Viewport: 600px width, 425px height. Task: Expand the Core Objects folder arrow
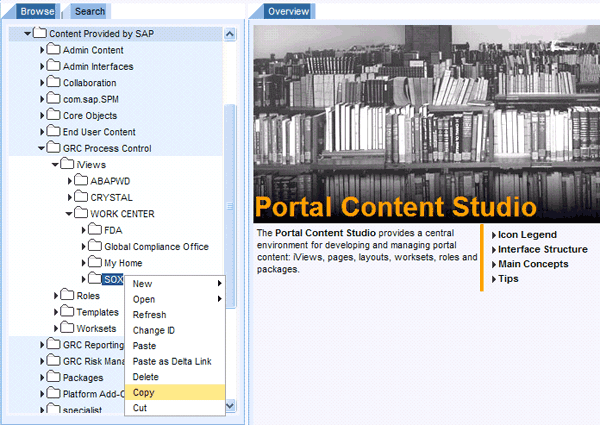[42, 115]
